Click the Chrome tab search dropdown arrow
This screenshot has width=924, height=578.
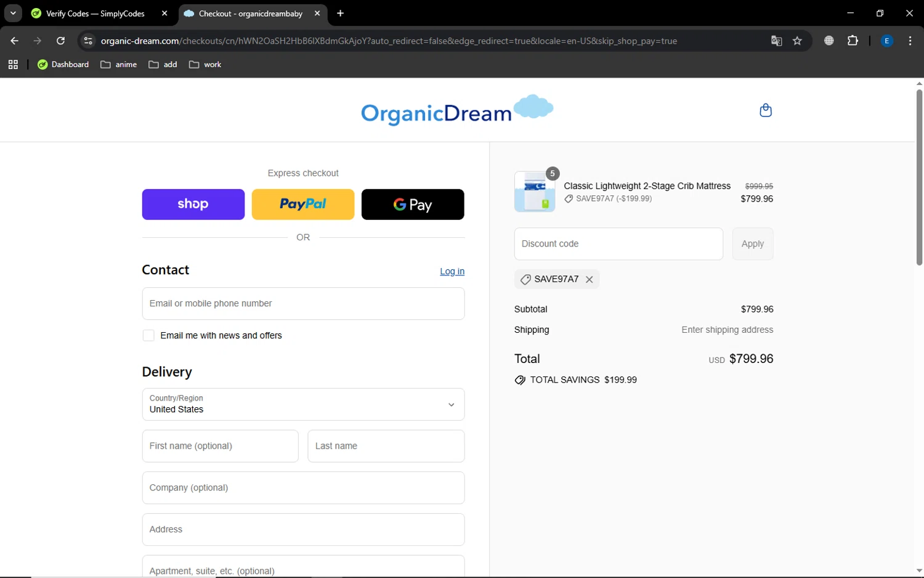13,13
